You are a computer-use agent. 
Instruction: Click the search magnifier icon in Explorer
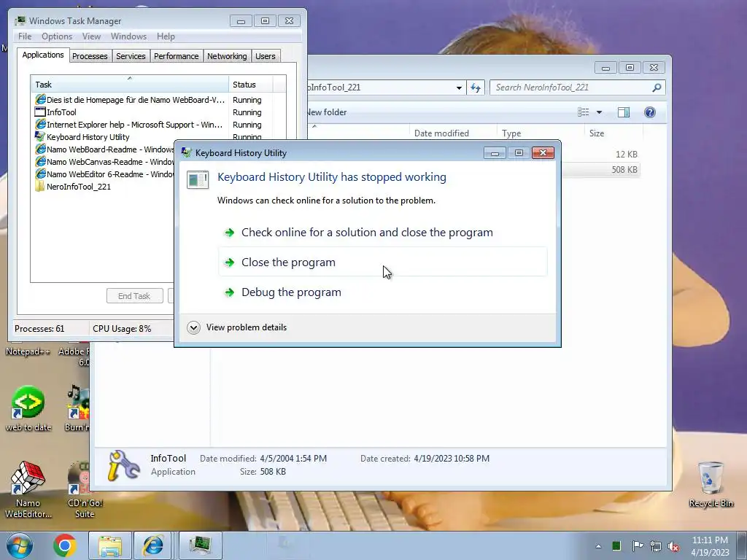[657, 87]
